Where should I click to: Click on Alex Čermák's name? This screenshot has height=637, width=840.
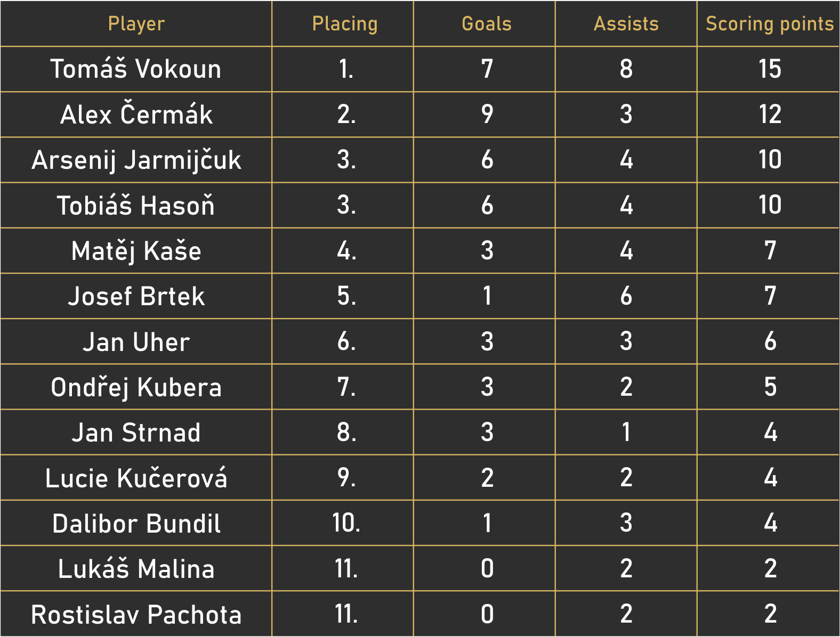136,115
